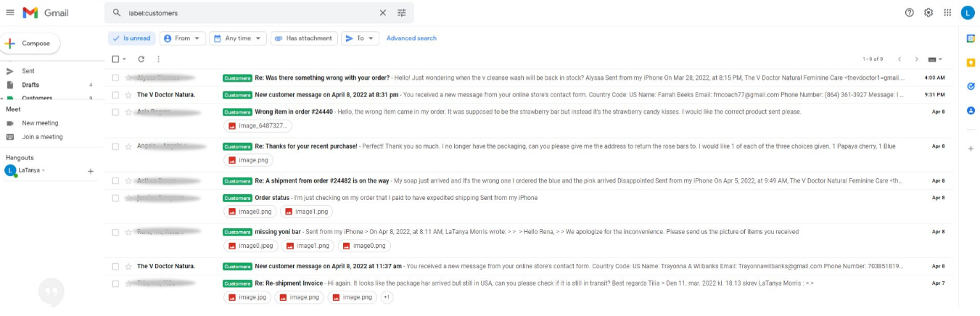Show search options filter icon
This screenshot has width=980, height=316.
[402, 13]
